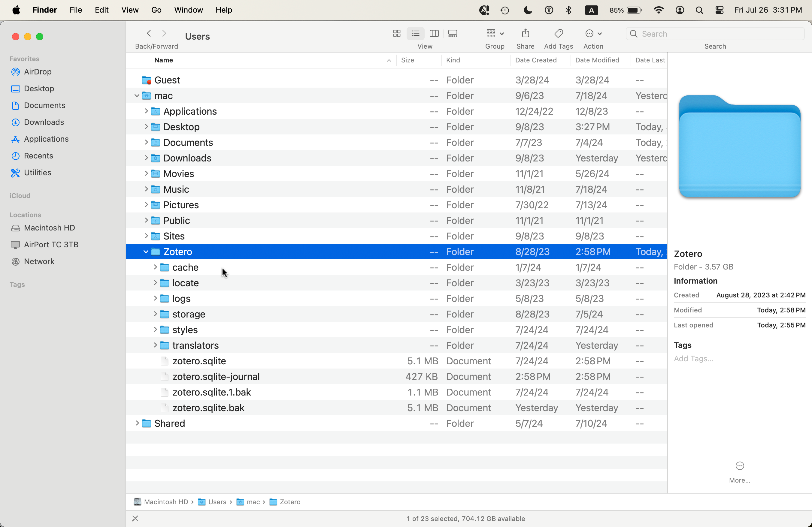Open the Go menu
This screenshot has width=812, height=527.
coord(156,10)
